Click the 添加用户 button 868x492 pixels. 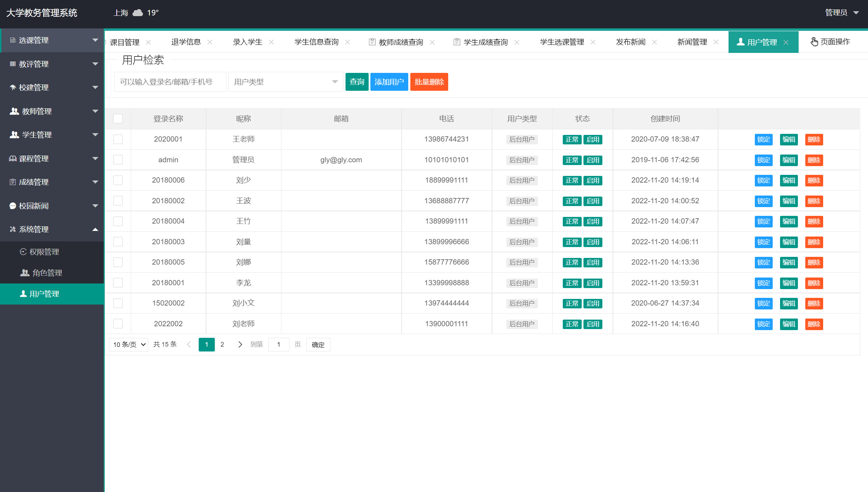click(389, 82)
